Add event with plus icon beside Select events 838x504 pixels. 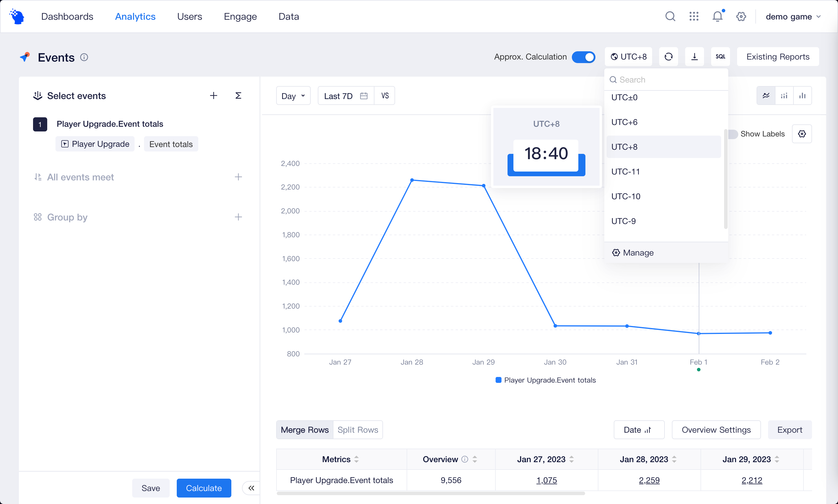tap(213, 96)
